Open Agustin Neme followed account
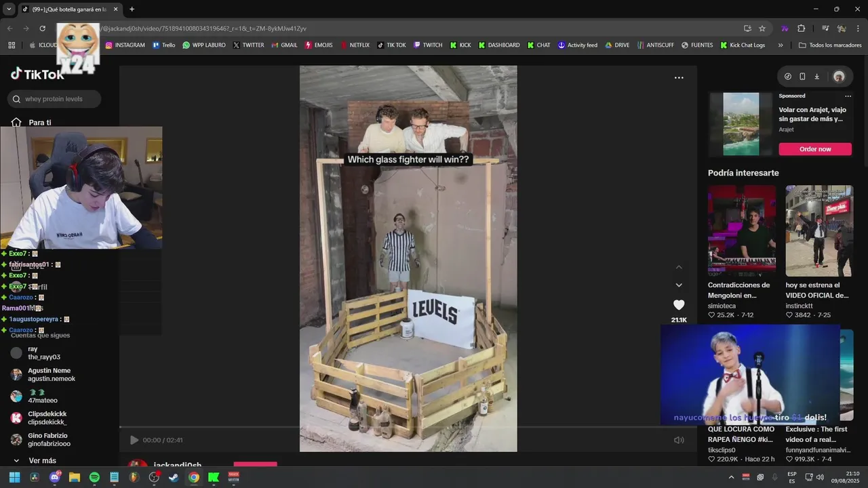 [42, 375]
